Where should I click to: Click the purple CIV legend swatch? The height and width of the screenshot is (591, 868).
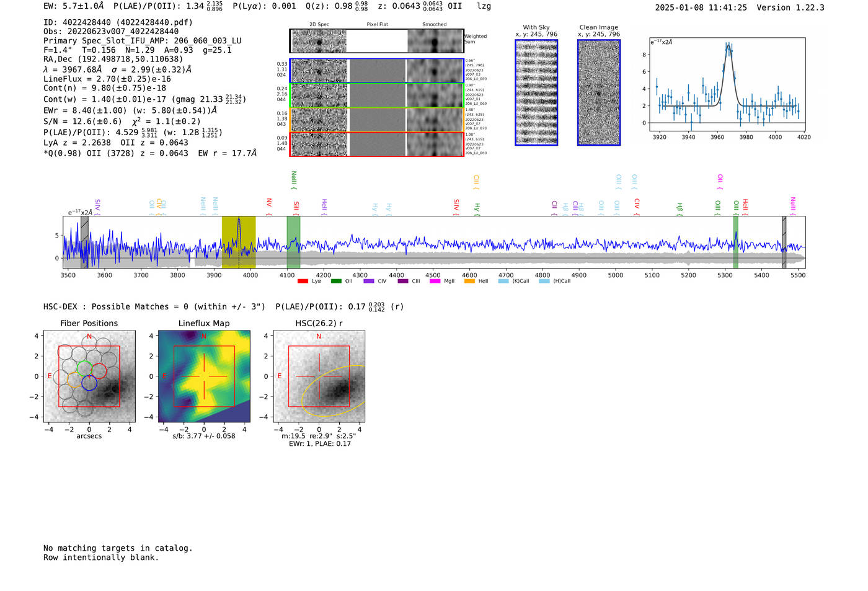369,281
